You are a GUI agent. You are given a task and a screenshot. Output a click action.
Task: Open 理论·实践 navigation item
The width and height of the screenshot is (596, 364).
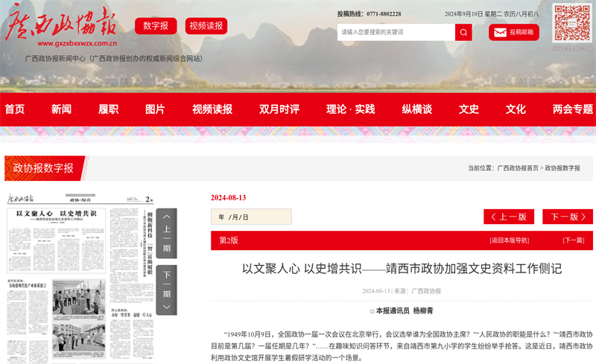pyautogui.click(x=350, y=109)
